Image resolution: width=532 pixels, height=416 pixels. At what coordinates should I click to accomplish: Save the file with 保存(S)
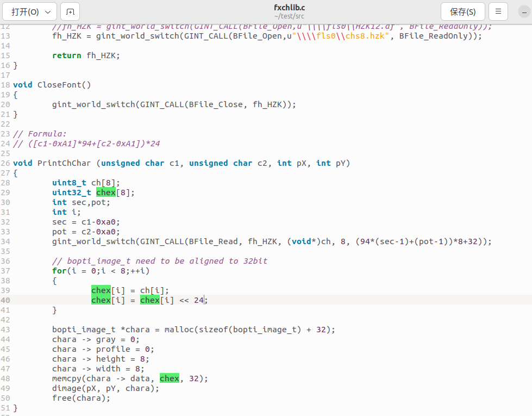463,12
